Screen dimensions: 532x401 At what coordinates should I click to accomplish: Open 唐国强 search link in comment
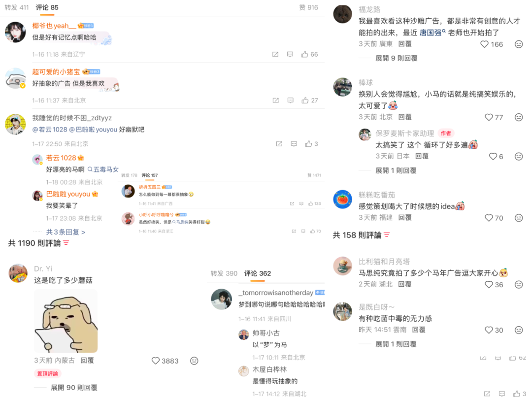click(432, 33)
